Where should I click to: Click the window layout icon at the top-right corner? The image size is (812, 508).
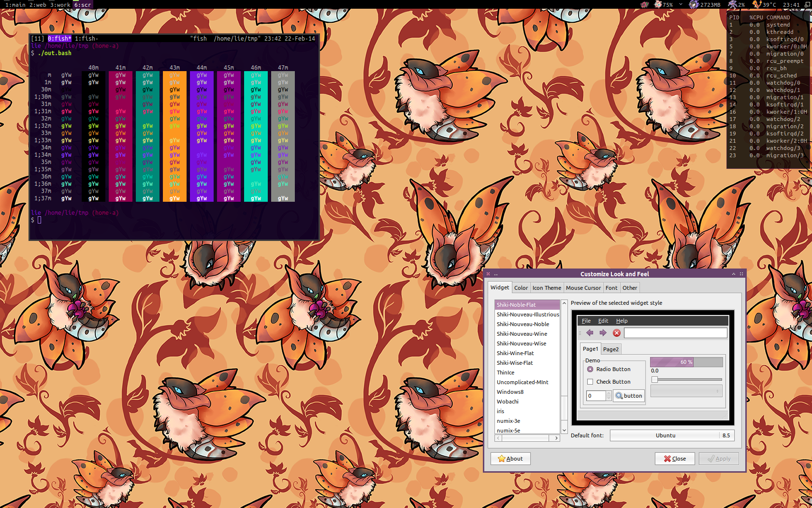(807, 4)
